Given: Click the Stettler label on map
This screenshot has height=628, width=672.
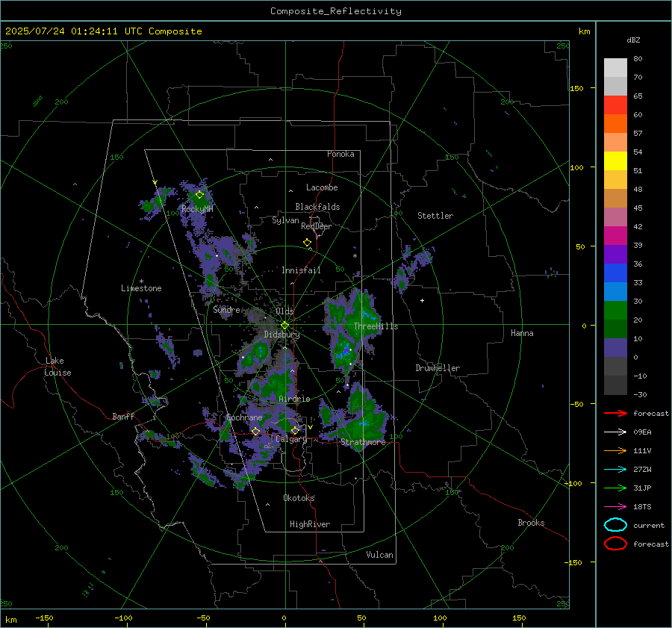Looking at the screenshot, I should (435, 216).
